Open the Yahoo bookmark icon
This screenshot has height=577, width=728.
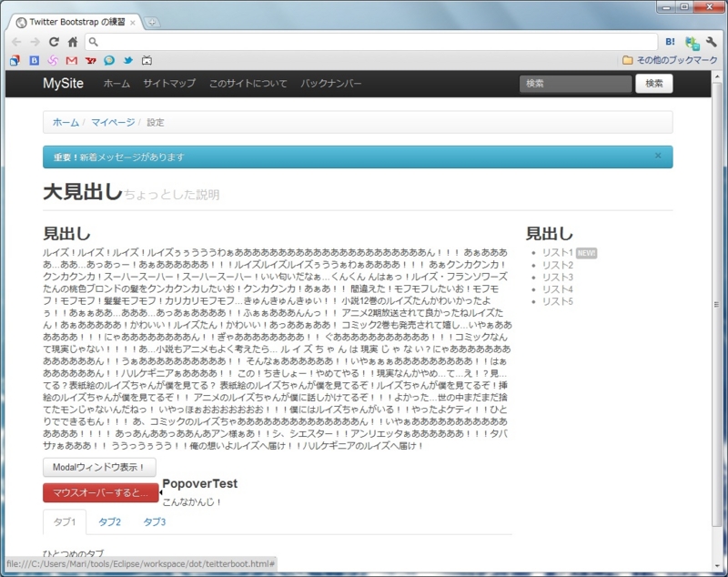90,60
